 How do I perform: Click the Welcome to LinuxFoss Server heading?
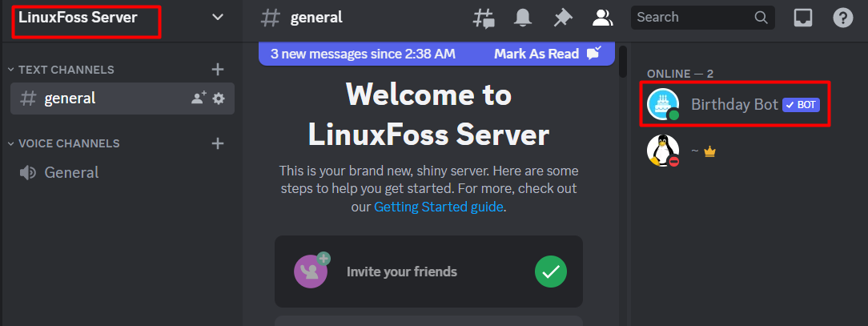(x=429, y=115)
